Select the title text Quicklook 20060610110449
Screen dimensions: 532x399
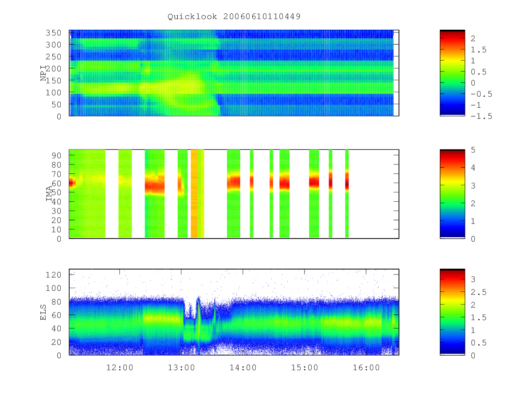234,17
